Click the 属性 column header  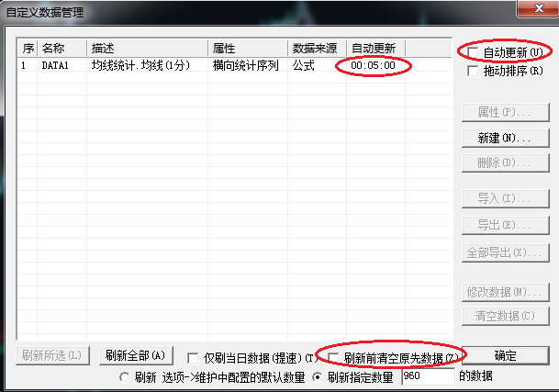tap(248, 48)
